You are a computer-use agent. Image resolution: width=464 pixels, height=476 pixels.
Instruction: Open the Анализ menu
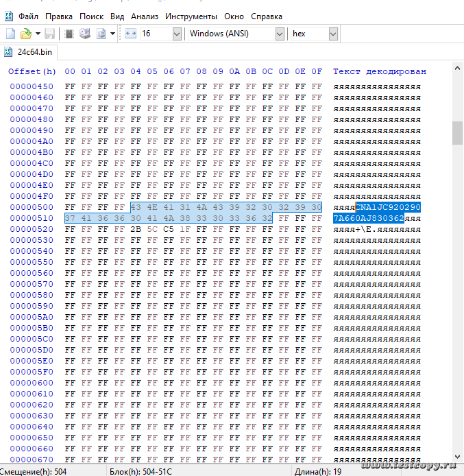coord(144,16)
